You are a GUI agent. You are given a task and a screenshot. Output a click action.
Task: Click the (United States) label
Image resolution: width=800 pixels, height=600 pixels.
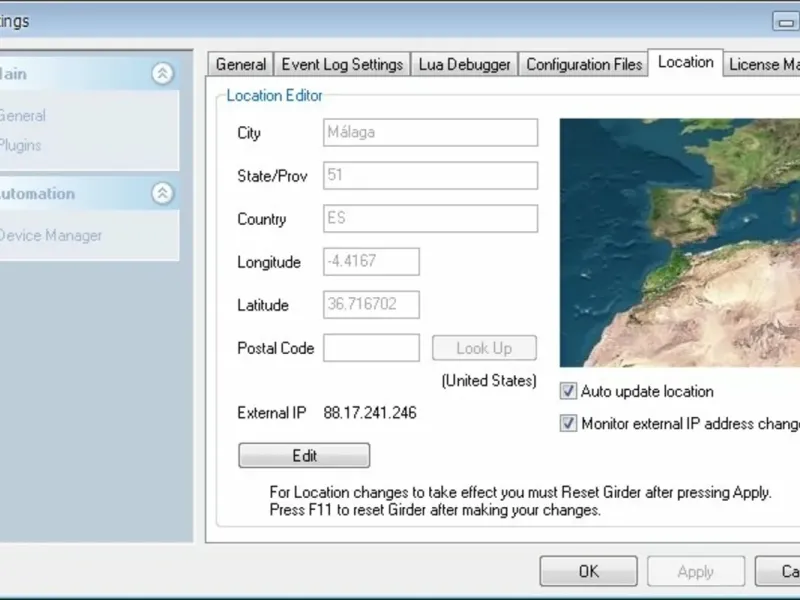click(x=489, y=381)
